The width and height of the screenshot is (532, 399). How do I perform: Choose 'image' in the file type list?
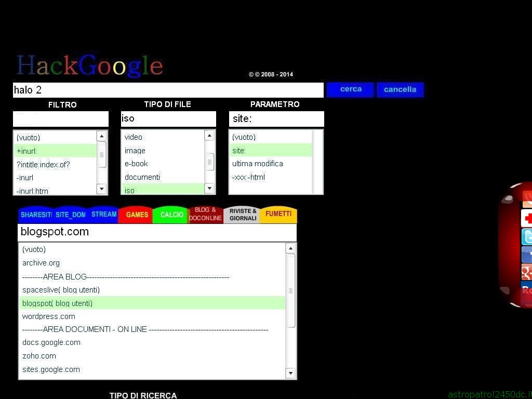click(x=163, y=150)
